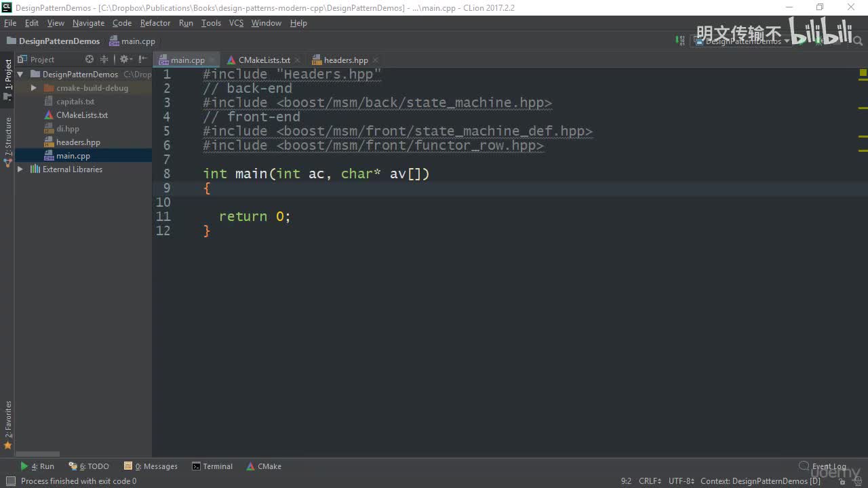Image resolution: width=868 pixels, height=488 pixels.
Task: Hide the Project panel with the pin icon
Action: [x=142, y=60]
